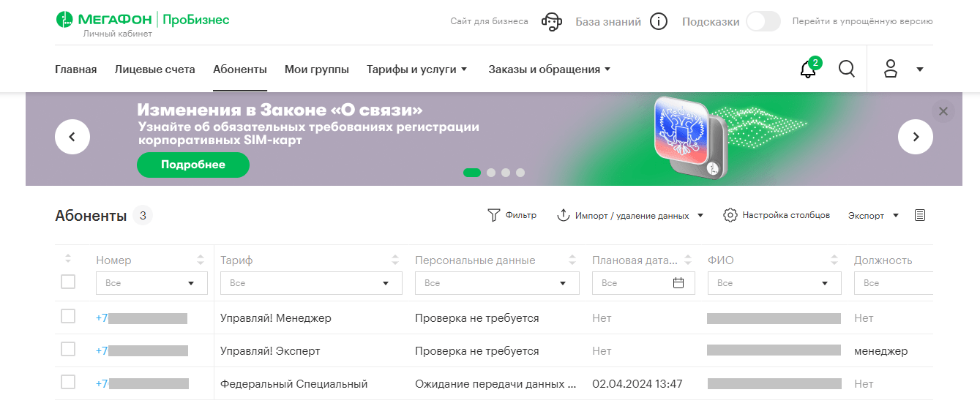Sort by Персональные данные column arrows
This screenshot has height=406, width=980.
(x=572, y=260)
